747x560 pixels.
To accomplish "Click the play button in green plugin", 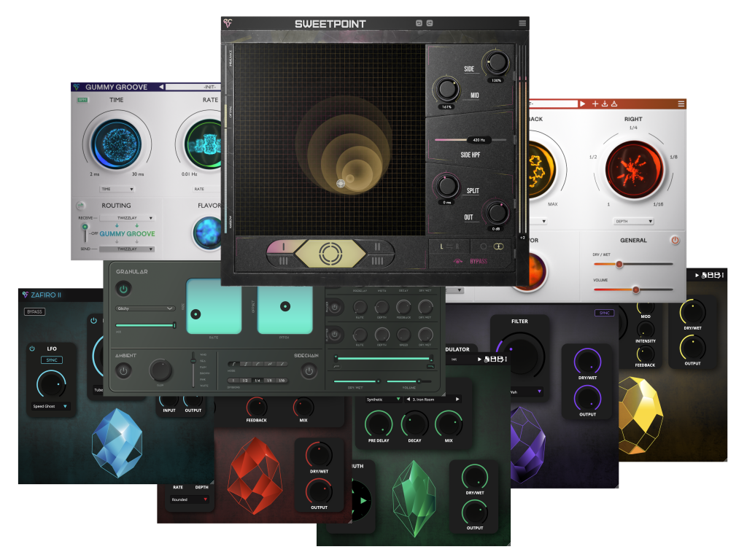I will pyautogui.click(x=362, y=500).
